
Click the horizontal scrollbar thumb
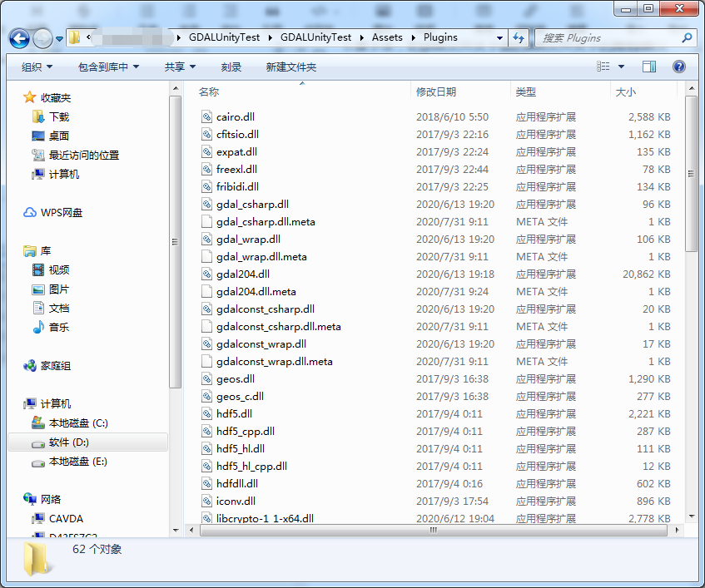(x=433, y=530)
